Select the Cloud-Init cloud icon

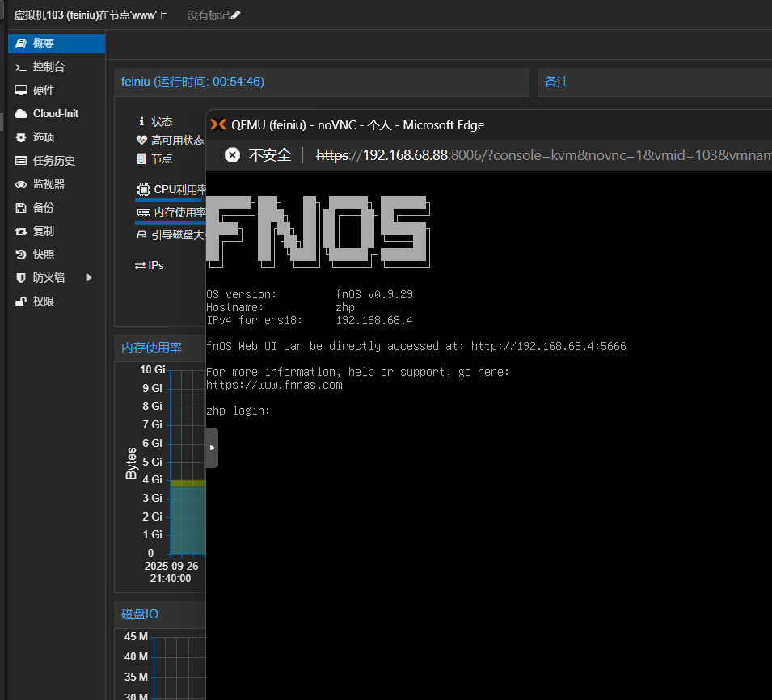pyautogui.click(x=21, y=114)
